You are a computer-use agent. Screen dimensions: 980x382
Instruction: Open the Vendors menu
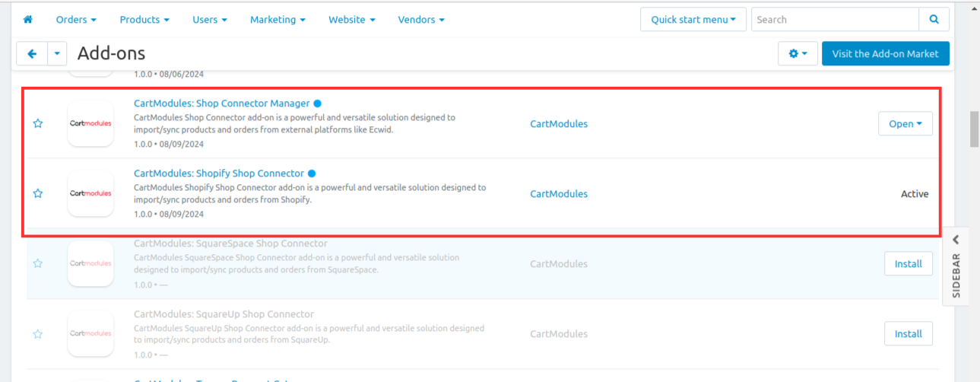tap(421, 19)
